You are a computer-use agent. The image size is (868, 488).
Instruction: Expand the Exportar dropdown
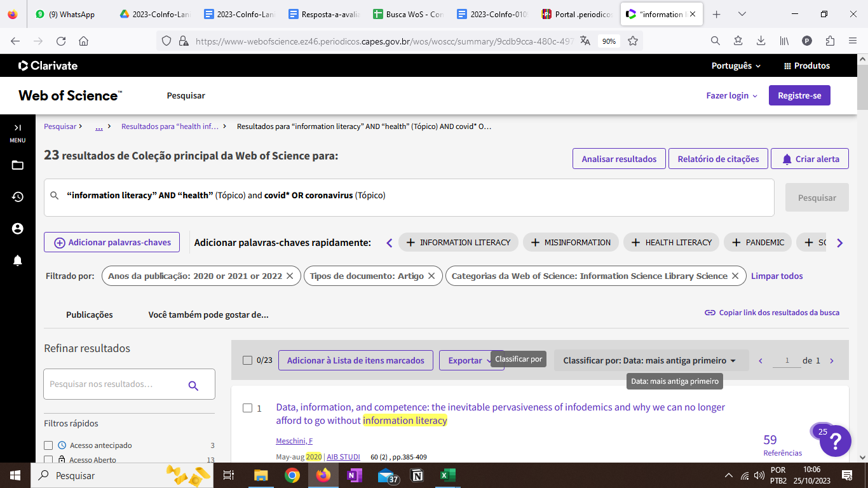point(471,360)
